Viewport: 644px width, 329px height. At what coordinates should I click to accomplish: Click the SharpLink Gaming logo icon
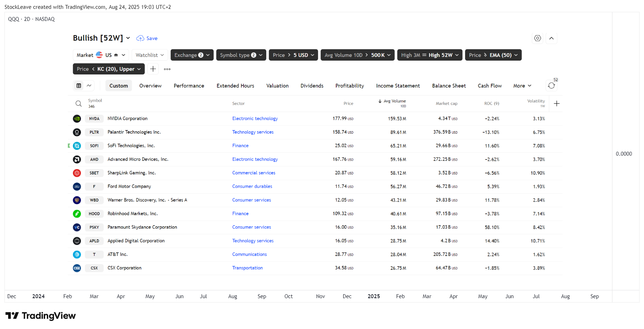(x=77, y=173)
